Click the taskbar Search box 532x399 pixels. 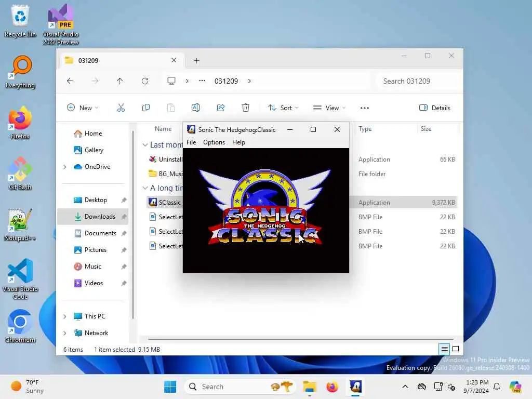click(240, 387)
